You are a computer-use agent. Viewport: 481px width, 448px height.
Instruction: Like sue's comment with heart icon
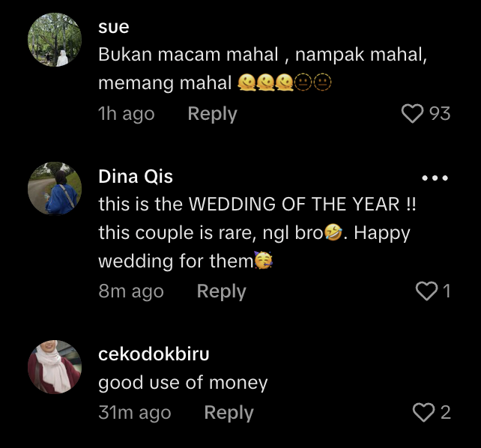[412, 113]
